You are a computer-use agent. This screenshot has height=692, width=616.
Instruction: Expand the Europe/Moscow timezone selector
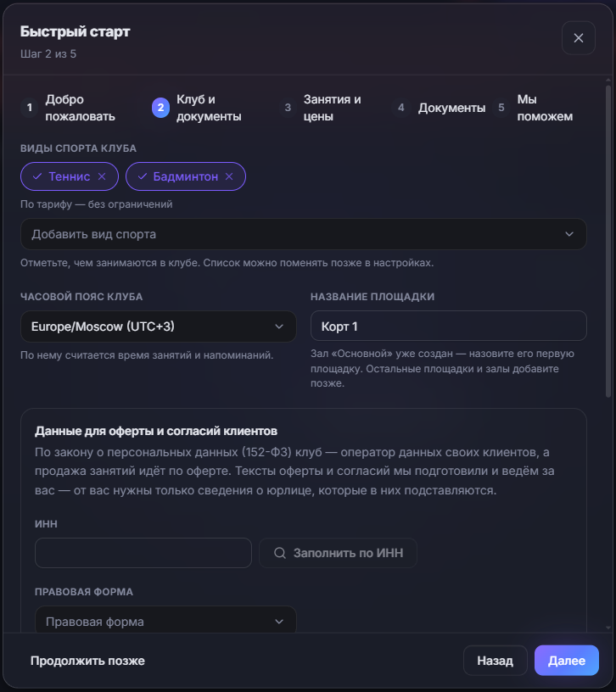point(159,326)
